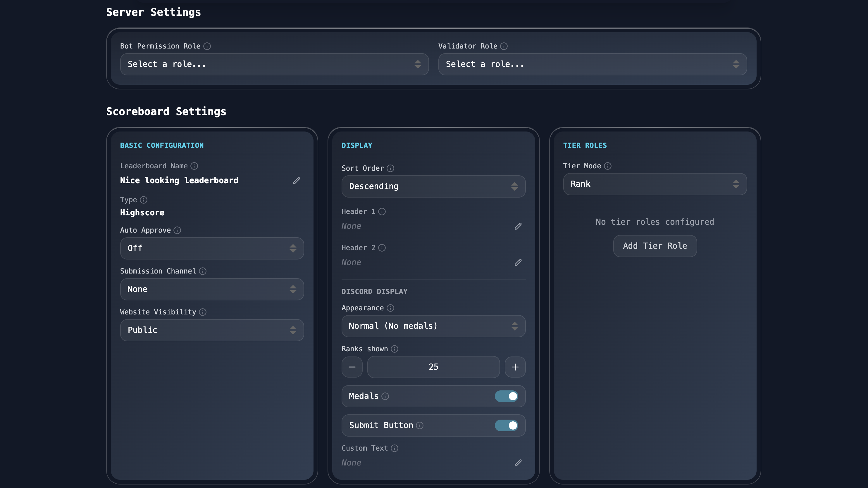The image size is (868, 488).
Task: Change Website Visibility from Public
Action: point(212,330)
